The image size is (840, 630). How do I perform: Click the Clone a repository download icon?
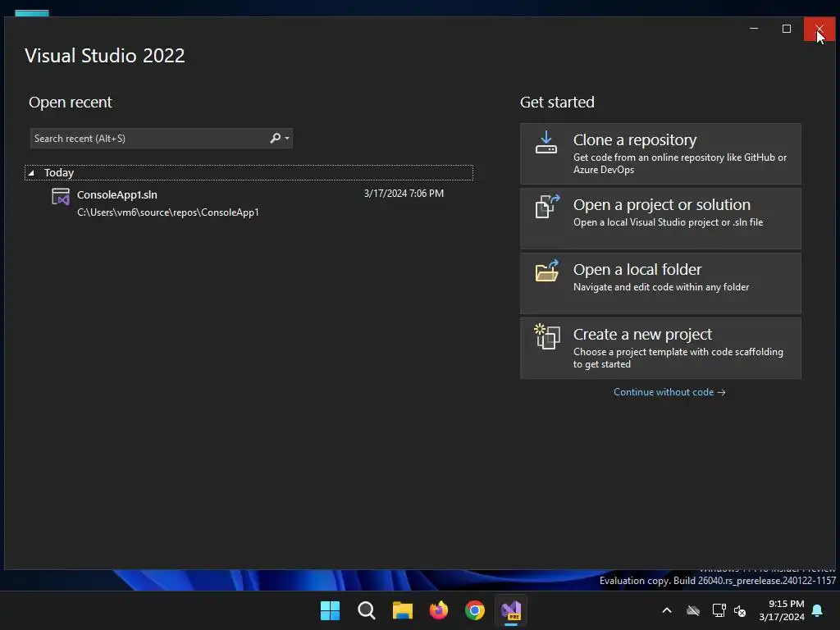point(546,143)
